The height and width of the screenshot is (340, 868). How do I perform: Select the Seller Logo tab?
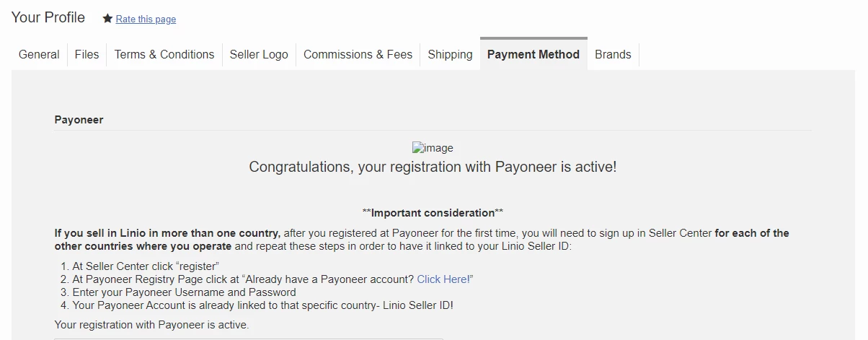click(x=259, y=54)
